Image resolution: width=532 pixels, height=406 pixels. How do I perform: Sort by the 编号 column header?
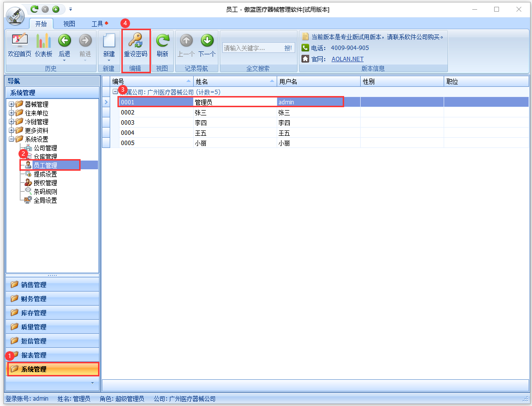pyautogui.click(x=148, y=81)
